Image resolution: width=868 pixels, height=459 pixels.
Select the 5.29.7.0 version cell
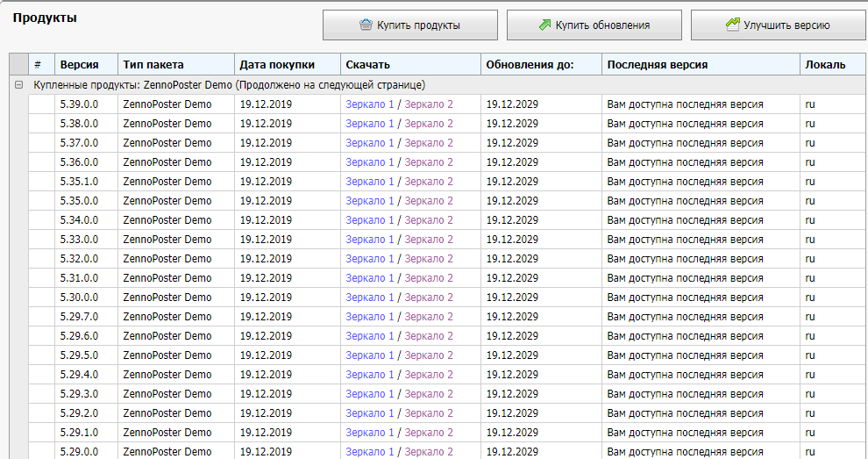coord(86,317)
